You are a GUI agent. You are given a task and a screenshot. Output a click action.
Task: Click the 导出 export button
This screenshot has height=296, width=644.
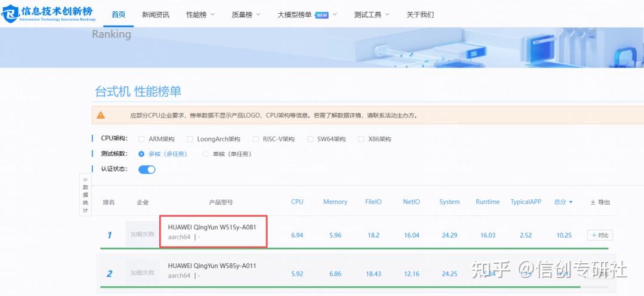[600, 202]
